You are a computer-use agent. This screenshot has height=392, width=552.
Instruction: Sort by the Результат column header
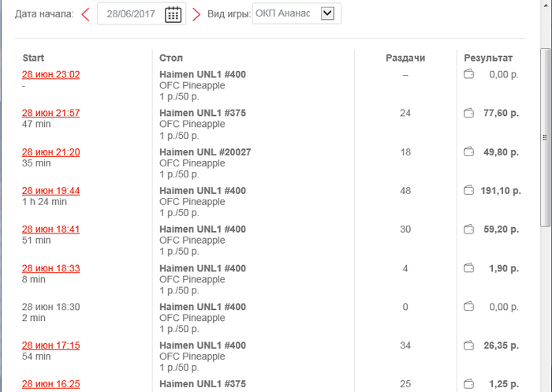[x=488, y=58]
